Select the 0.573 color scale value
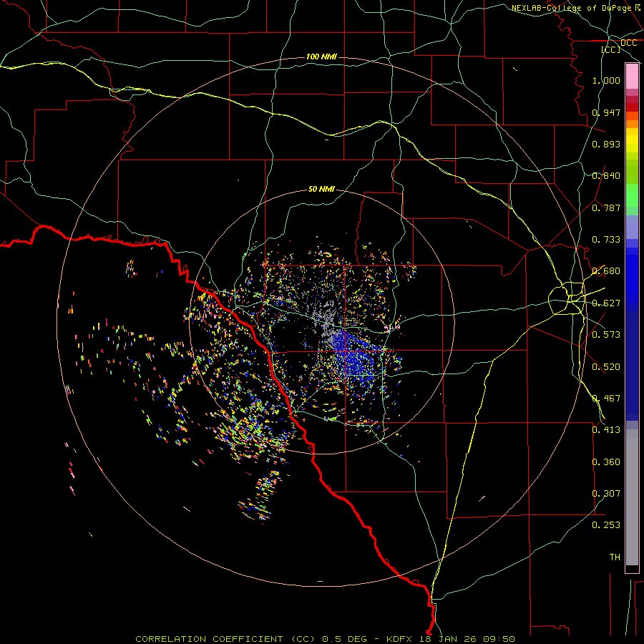The height and width of the screenshot is (644, 644). tap(606, 335)
